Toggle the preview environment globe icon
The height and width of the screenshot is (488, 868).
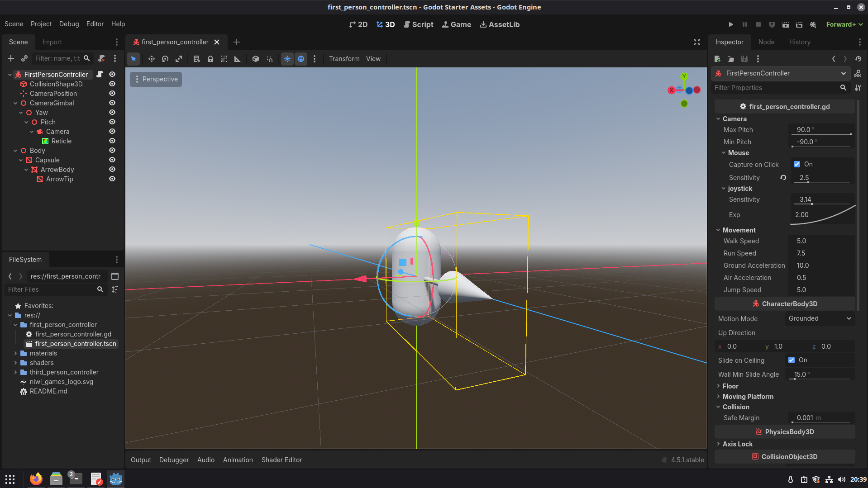pos(301,59)
